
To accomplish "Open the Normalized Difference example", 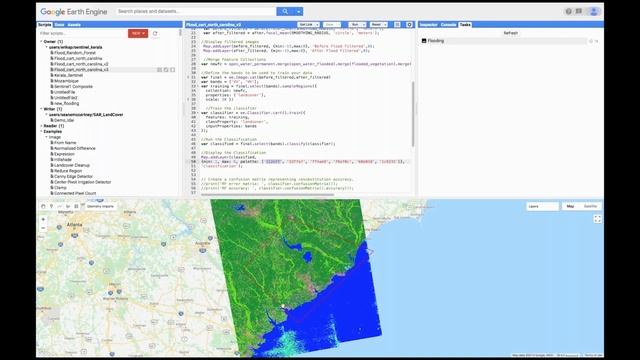I will 75,148.
